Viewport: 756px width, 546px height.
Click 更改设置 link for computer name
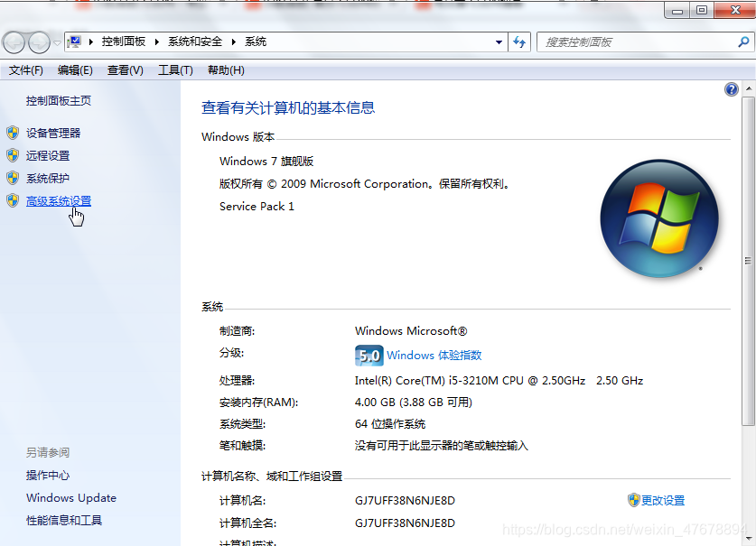coord(663,500)
